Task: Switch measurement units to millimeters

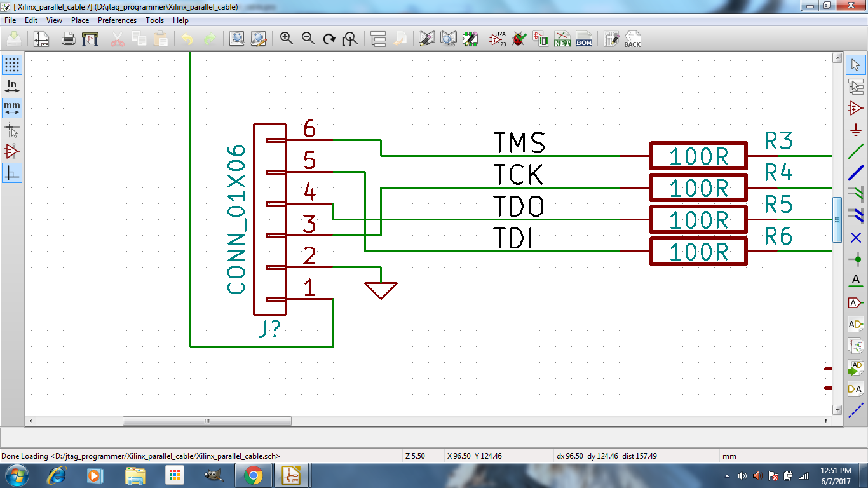Action: pos(12,109)
